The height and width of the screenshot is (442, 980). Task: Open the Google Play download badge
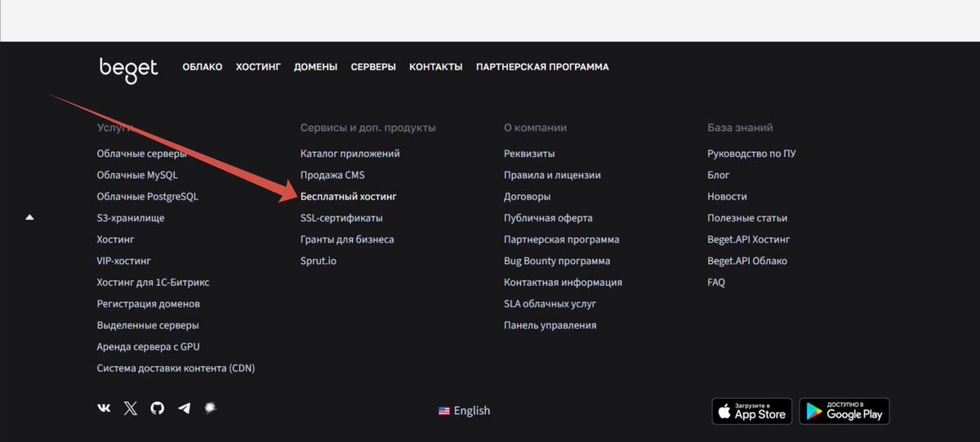(x=844, y=411)
